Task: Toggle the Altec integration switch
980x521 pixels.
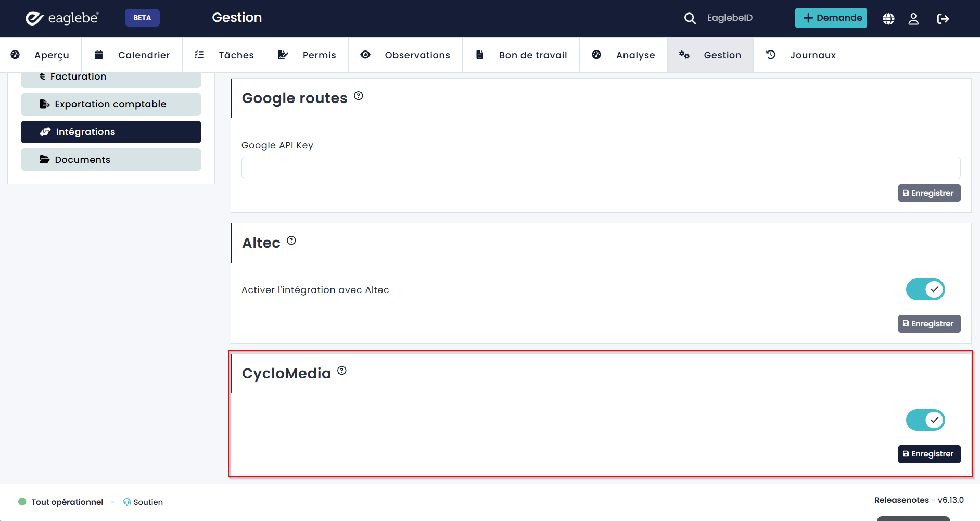Action: point(925,289)
